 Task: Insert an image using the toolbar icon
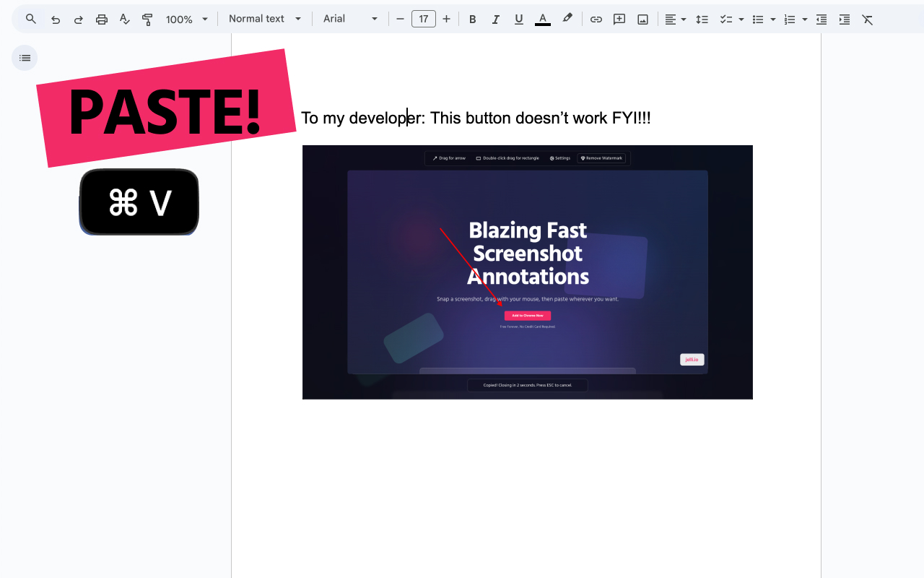(x=642, y=20)
